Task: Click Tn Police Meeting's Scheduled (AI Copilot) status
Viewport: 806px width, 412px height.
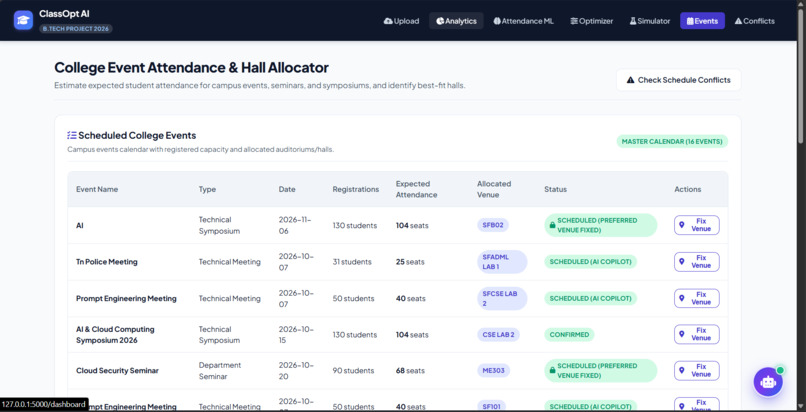Action: (590, 262)
